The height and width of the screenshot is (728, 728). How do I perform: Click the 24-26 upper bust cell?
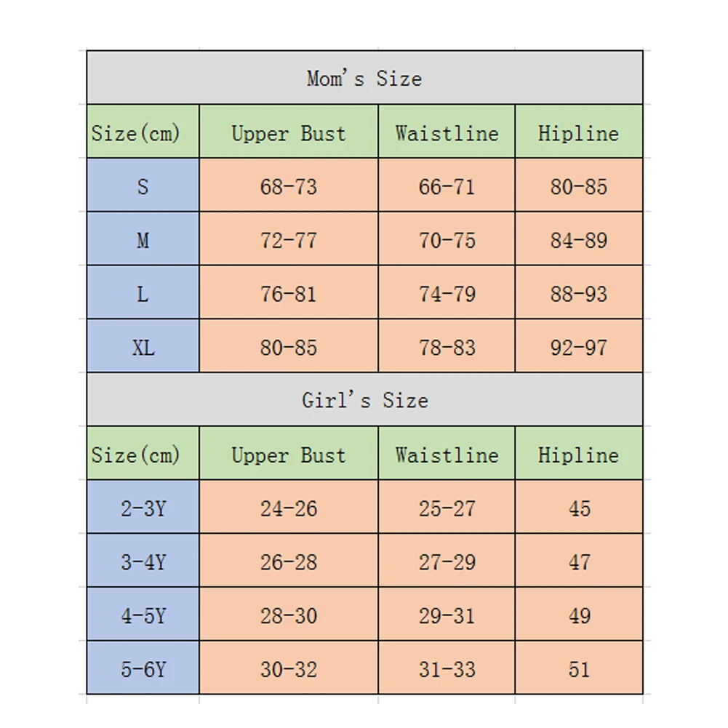[288, 506]
